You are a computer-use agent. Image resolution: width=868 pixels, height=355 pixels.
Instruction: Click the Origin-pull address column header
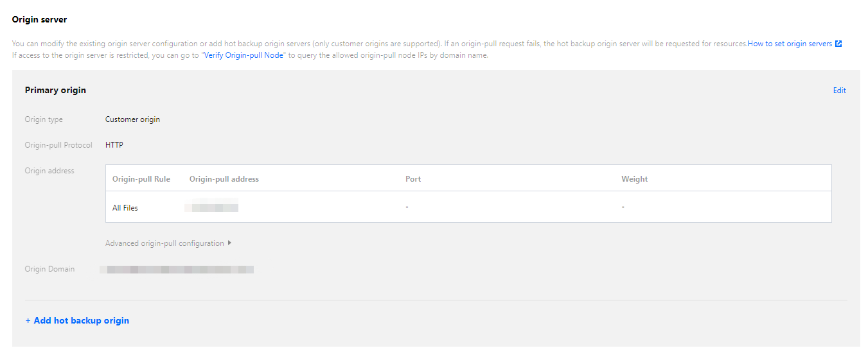[224, 179]
